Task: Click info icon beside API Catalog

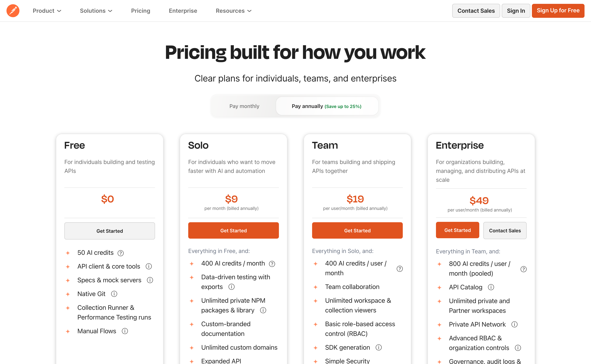Action: [x=491, y=287]
